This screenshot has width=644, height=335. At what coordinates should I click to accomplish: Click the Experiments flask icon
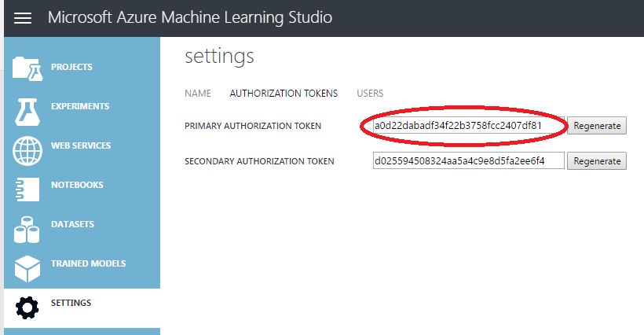27,112
